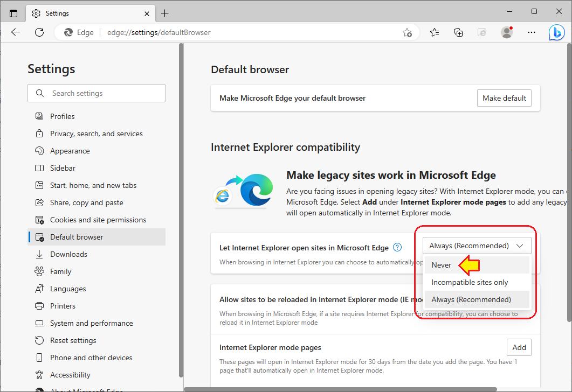This screenshot has width=572, height=392.
Task: Click the Make default button
Action: pyautogui.click(x=504, y=98)
